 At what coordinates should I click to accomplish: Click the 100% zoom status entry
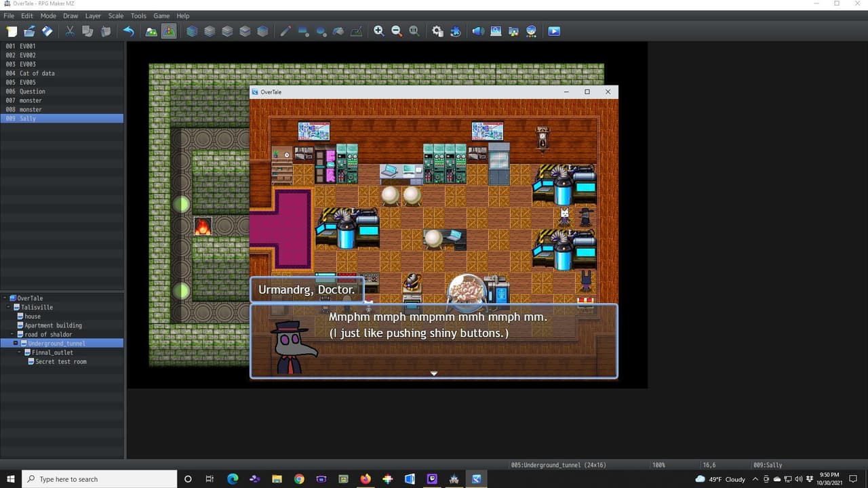point(658,465)
